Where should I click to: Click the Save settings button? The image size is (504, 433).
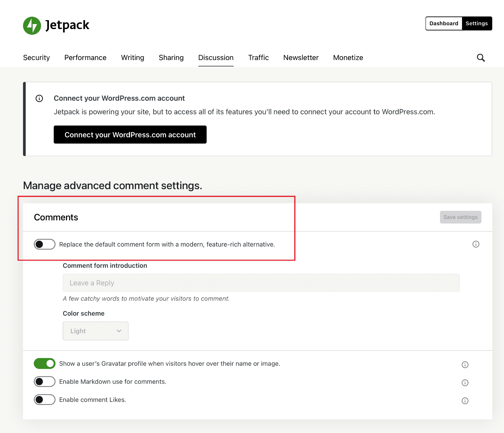click(460, 217)
